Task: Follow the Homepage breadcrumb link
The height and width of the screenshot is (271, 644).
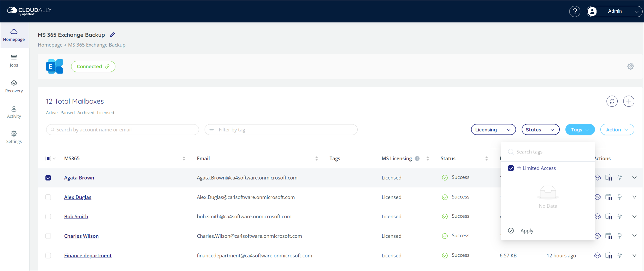Action: (50, 45)
